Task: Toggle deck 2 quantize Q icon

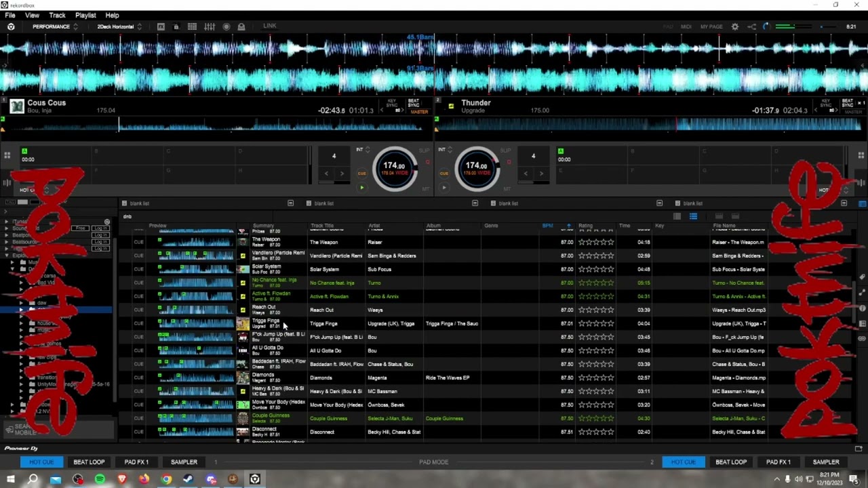Action: (509, 162)
